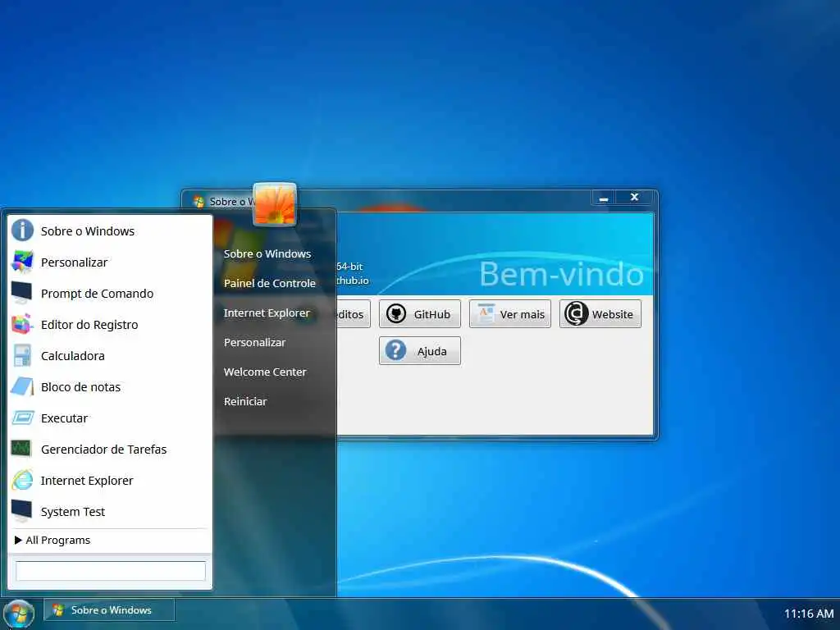
Task: Click Sobre o Windows taskbar button
Action: coord(109,609)
